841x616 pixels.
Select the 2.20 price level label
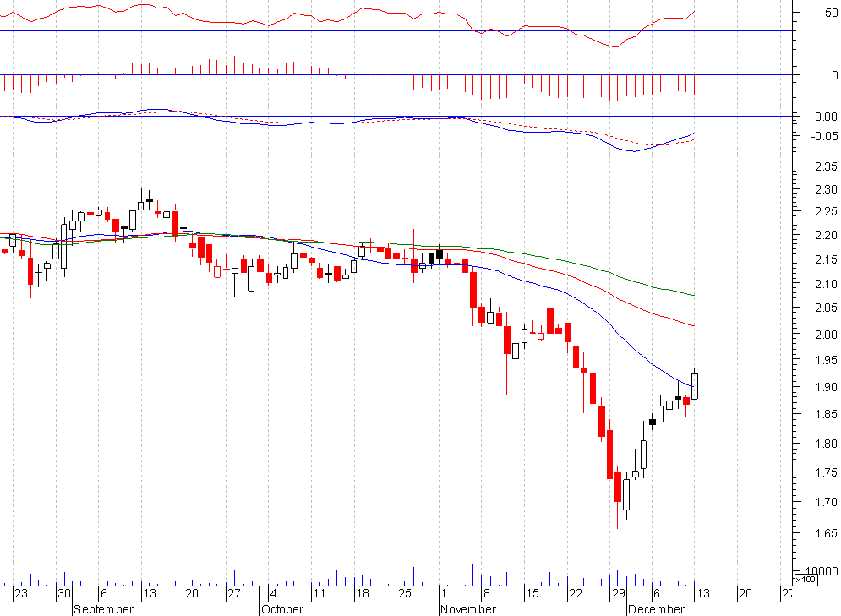tap(826, 236)
